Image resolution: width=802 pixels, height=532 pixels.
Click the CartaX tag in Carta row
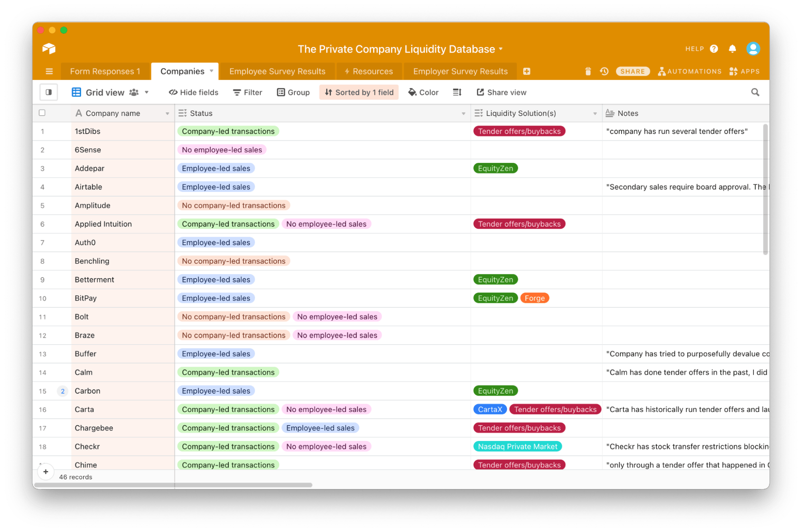coord(490,409)
